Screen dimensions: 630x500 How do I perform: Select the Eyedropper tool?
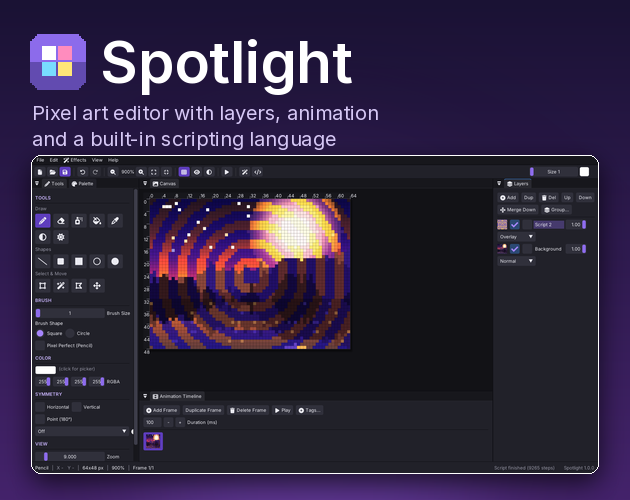(x=115, y=221)
